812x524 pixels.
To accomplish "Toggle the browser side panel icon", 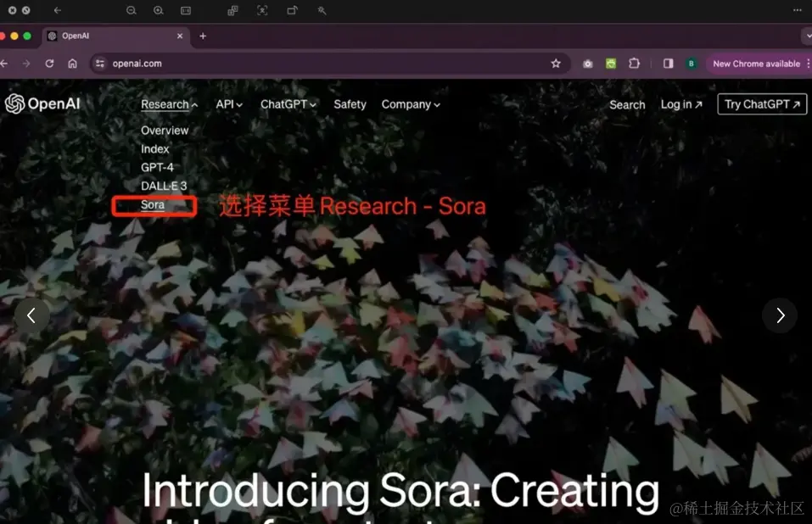I will click(x=669, y=64).
